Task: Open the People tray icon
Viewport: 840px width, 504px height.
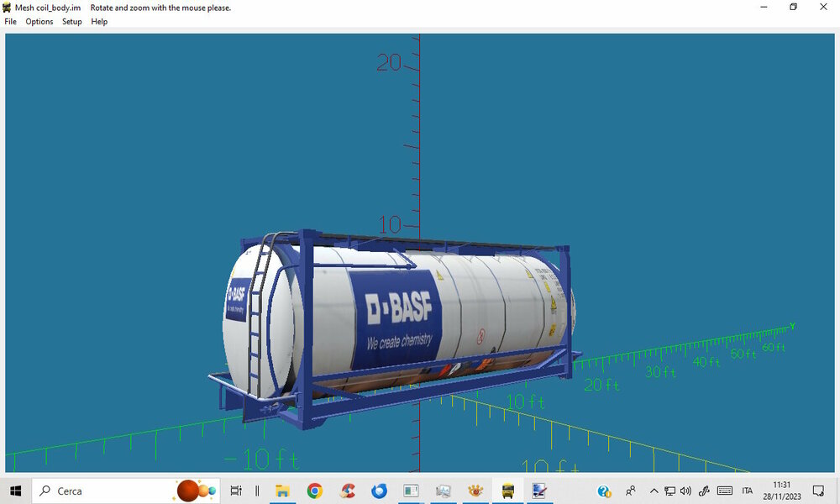Action: (631, 491)
